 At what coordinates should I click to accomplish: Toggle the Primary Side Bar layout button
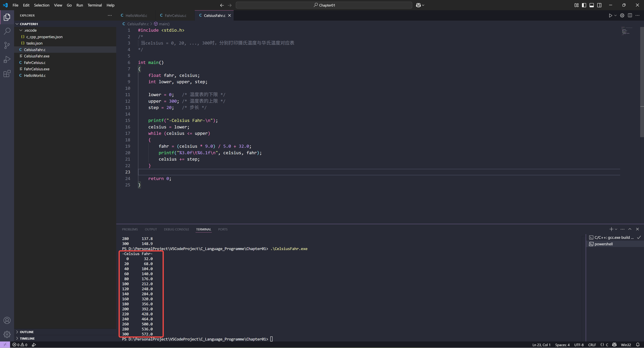coord(584,5)
